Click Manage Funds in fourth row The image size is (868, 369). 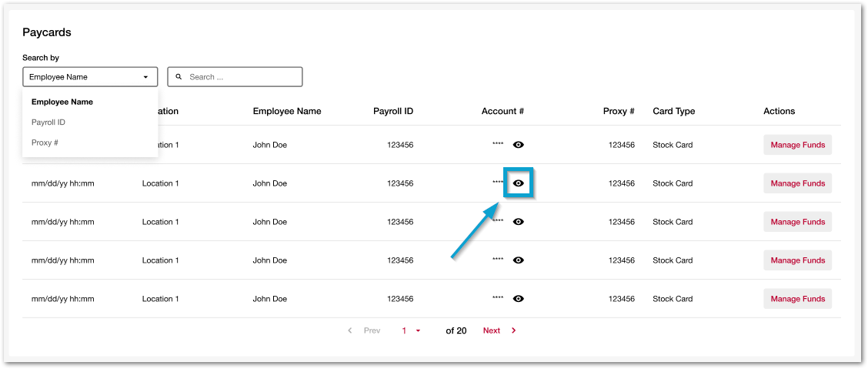797,260
